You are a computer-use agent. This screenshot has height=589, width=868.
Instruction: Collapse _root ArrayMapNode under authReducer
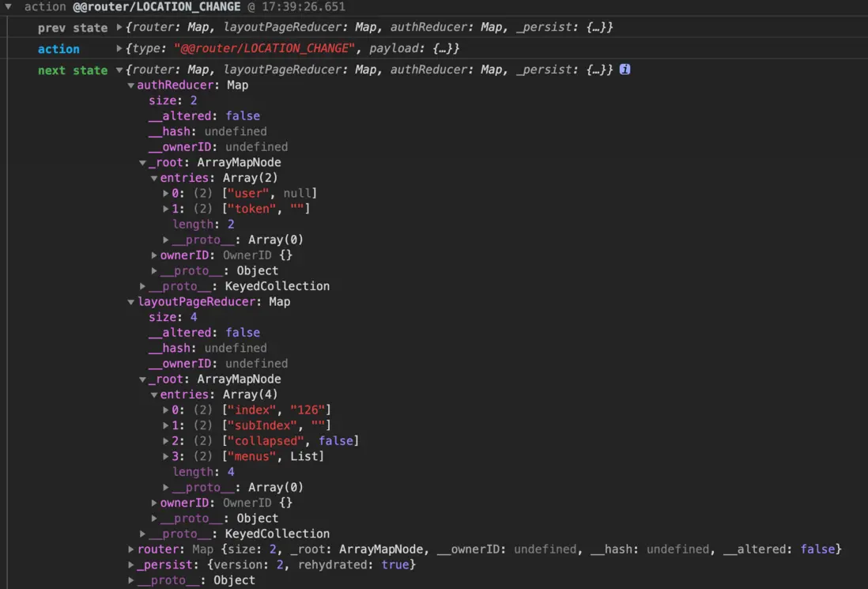coord(143,163)
